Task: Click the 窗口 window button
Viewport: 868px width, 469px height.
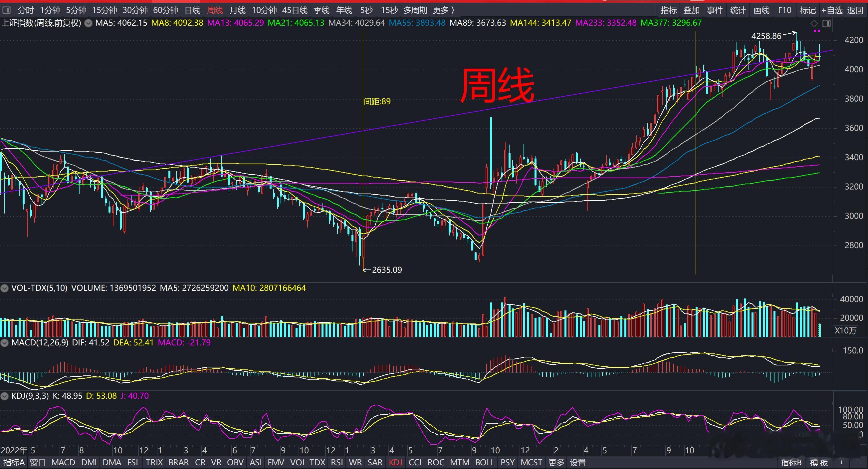Action: click(x=38, y=463)
